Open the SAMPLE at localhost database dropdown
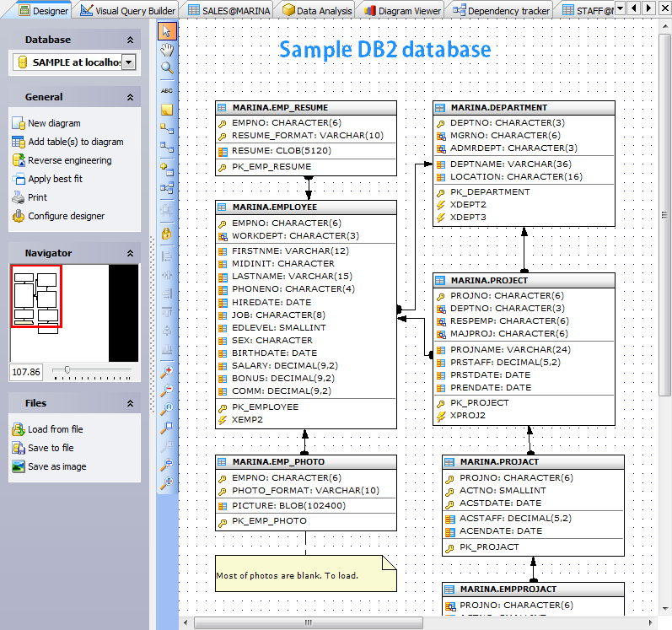 tap(128, 62)
